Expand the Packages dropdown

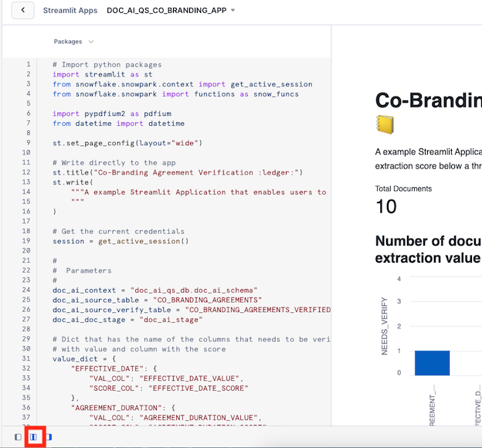tap(73, 42)
